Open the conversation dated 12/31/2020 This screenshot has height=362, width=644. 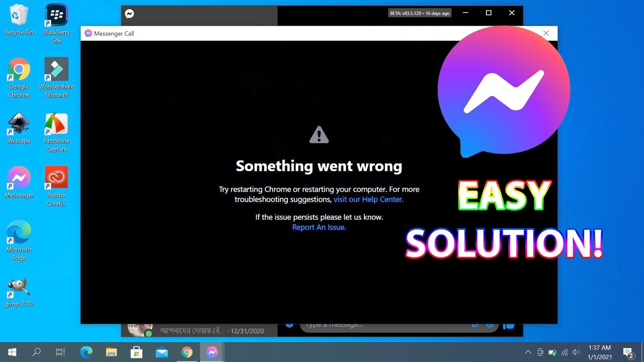point(199,330)
